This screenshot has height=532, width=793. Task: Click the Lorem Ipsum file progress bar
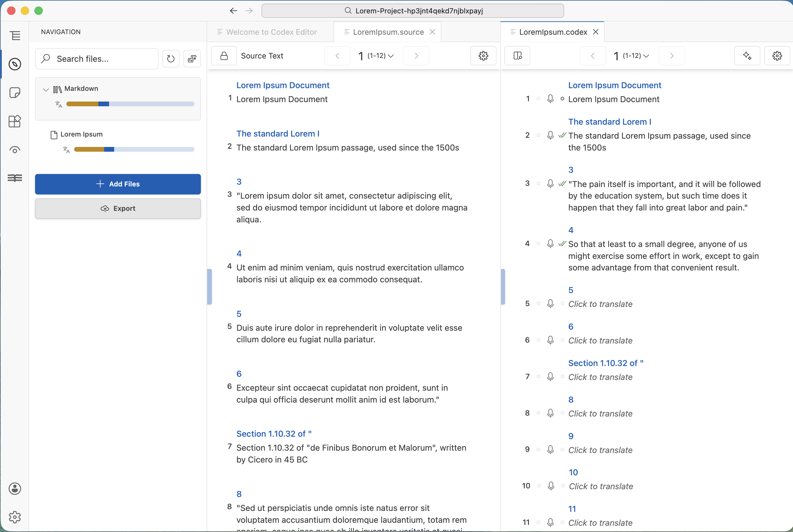pos(134,149)
